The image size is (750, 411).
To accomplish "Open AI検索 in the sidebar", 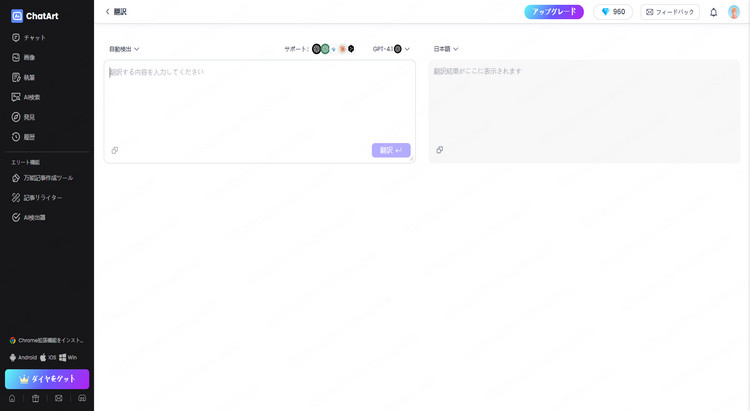I will [26, 97].
